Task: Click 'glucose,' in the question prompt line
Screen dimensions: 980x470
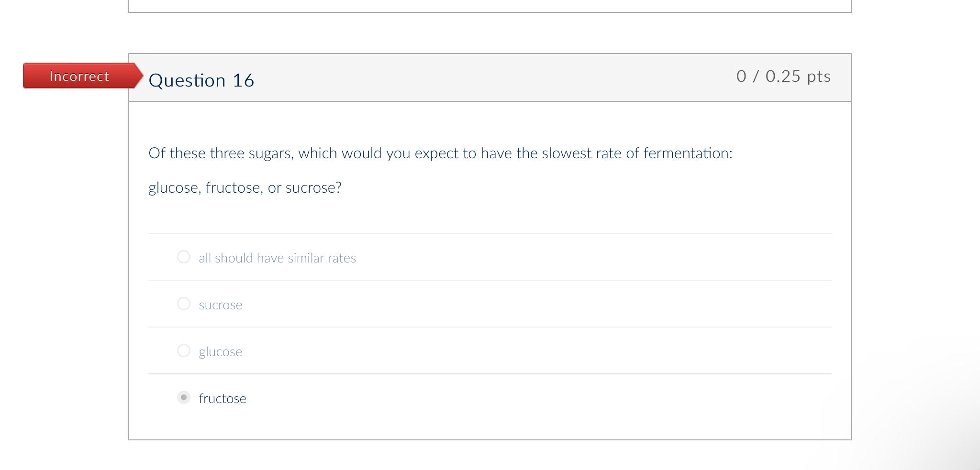Action: 175,188
